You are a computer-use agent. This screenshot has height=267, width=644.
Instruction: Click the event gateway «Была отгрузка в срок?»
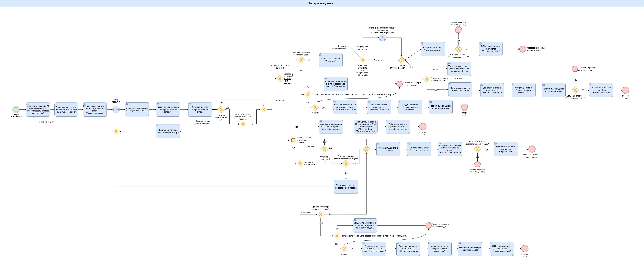click(401, 60)
